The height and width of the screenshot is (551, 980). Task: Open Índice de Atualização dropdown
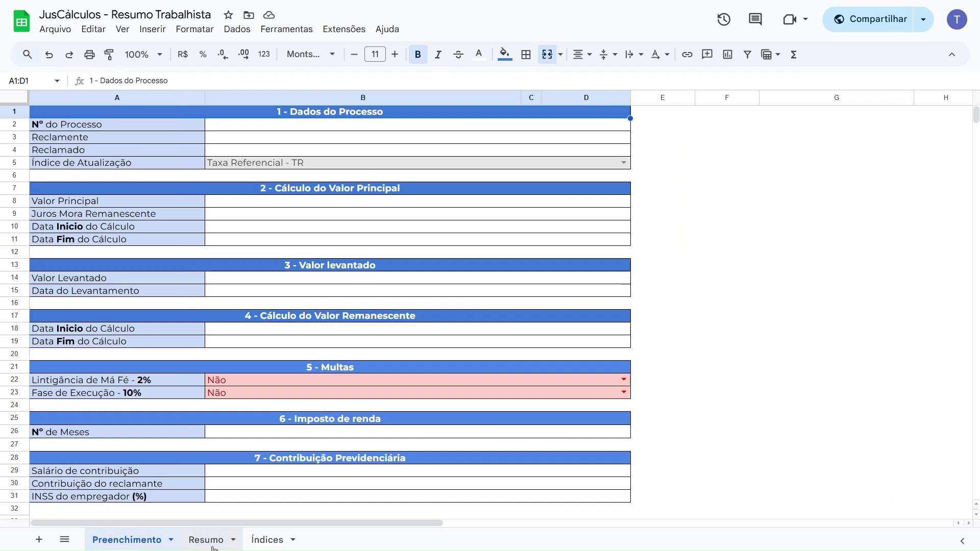click(624, 163)
